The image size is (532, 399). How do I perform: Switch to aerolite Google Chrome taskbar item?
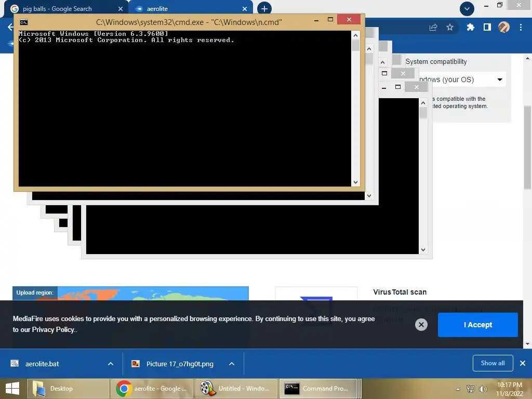coord(152,389)
